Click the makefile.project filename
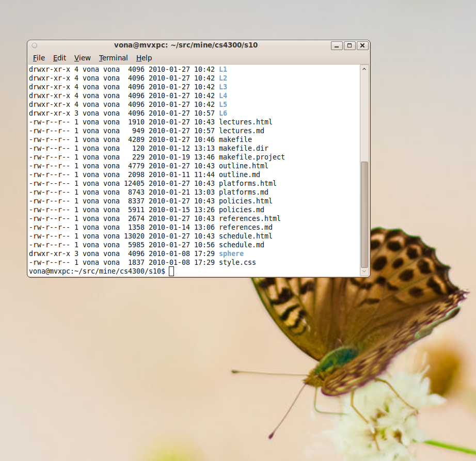This screenshot has height=461, width=476. click(x=252, y=157)
